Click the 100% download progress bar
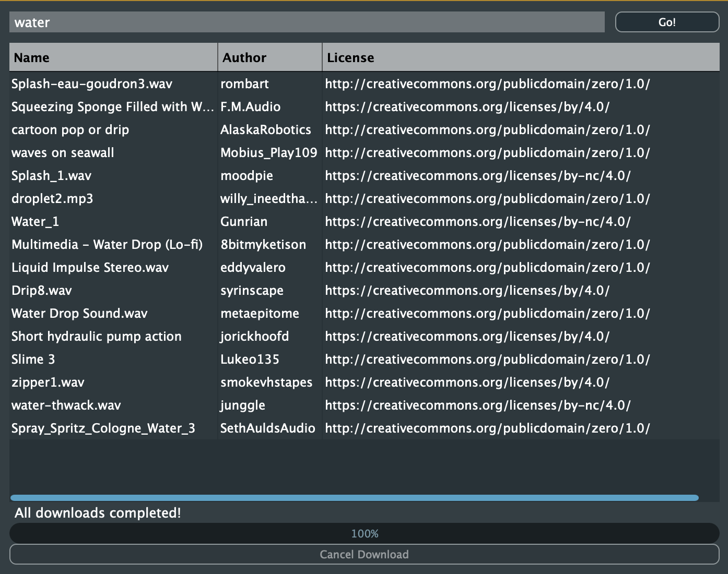 tap(364, 533)
